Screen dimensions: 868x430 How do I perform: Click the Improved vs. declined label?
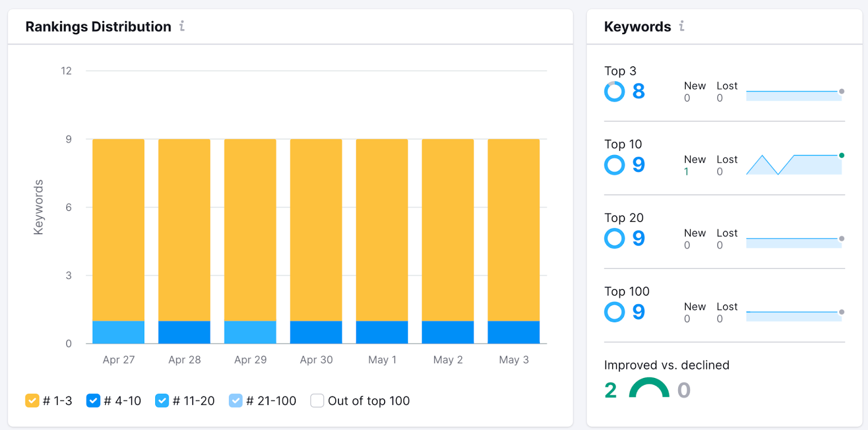(x=667, y=365)
